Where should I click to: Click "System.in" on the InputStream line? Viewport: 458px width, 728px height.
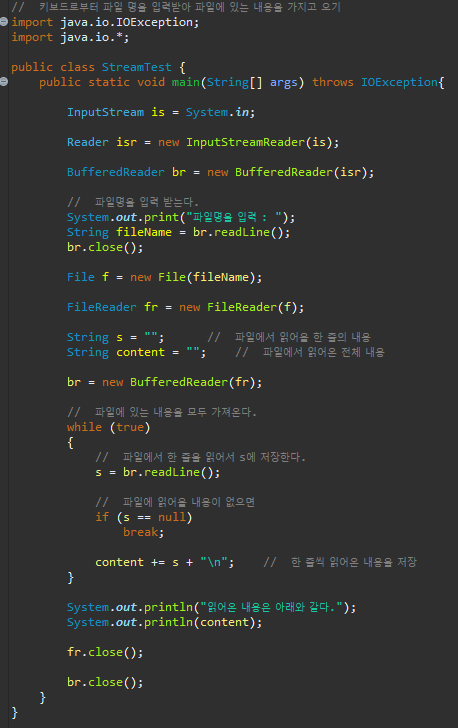tap(217, 112)
